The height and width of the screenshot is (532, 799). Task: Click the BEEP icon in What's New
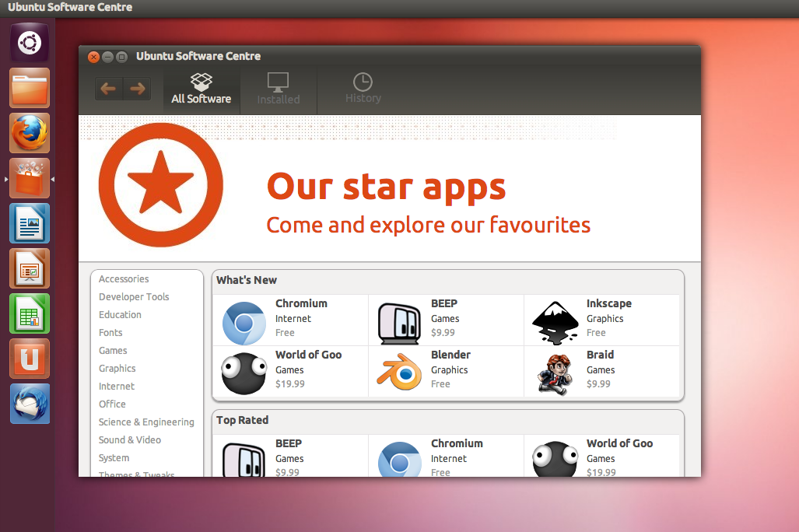click(x=399, y=323)
